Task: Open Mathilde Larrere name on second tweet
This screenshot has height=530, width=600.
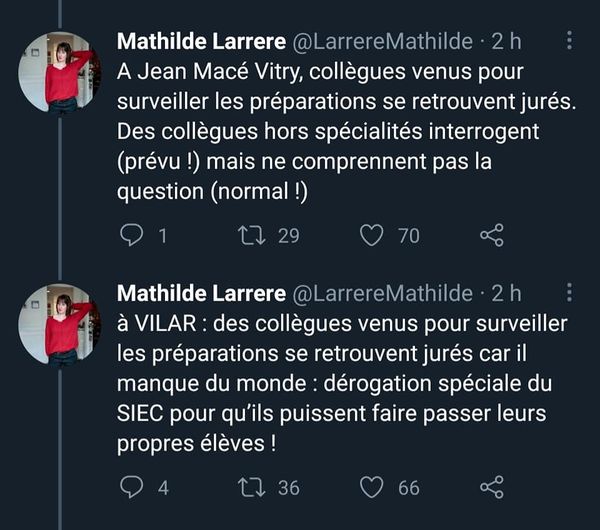Action: (x=200, y=293)
